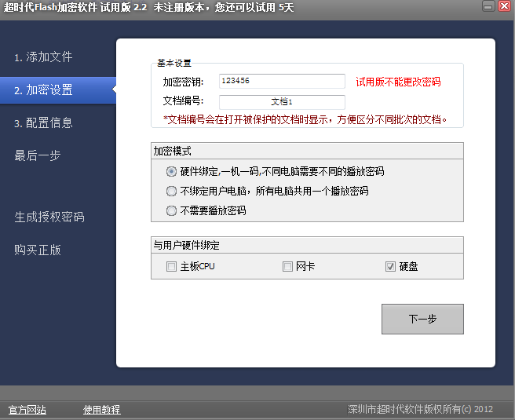Select step 2 加密设置 in sidebar
Screen dimensions: 515x420
point(43,90)
